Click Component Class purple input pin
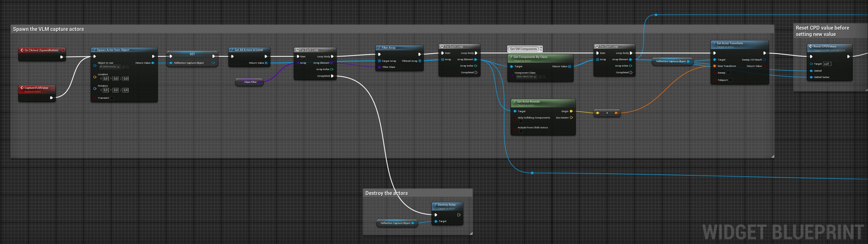This screenshot has width=868, height=244. 511,75
